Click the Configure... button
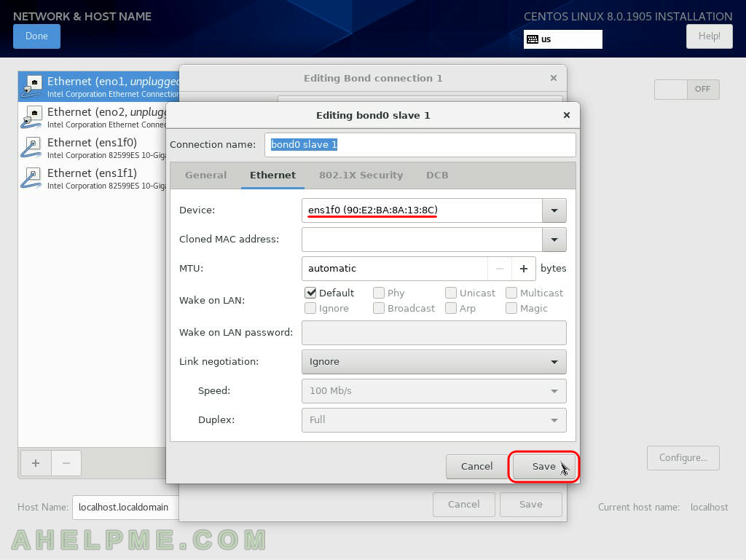Viewport: 746px width, 560px height. click(683, 458)
